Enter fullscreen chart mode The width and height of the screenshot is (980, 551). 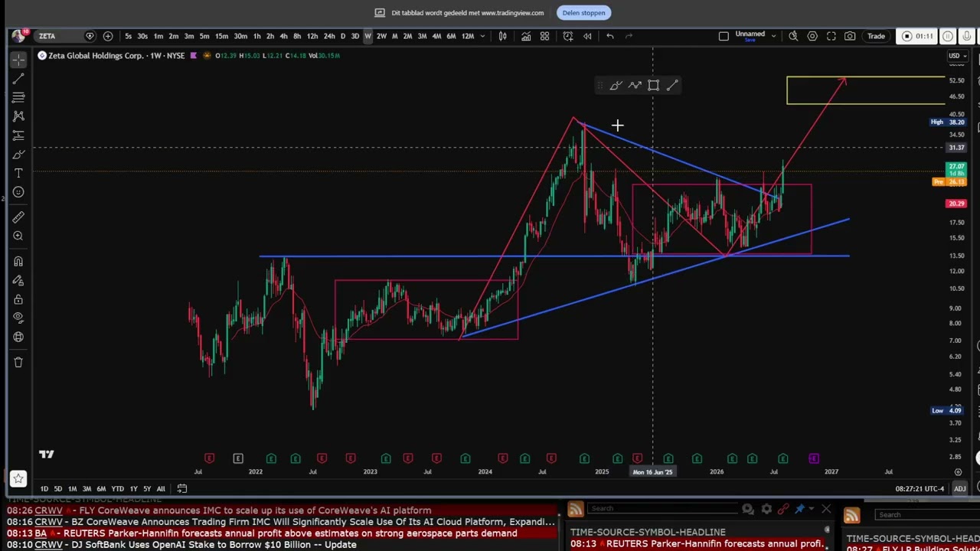click(x=831, y=36)
